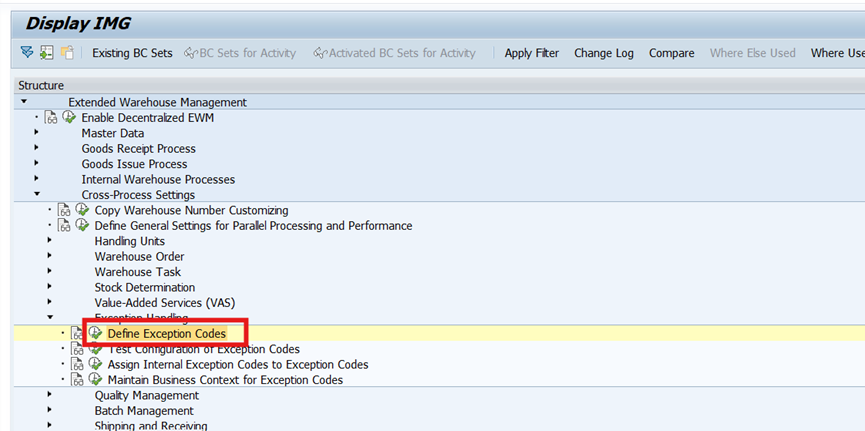Collapse the Cross-Process Settings node
Screen dimensions: 865x431
click(x=36, y=194)
